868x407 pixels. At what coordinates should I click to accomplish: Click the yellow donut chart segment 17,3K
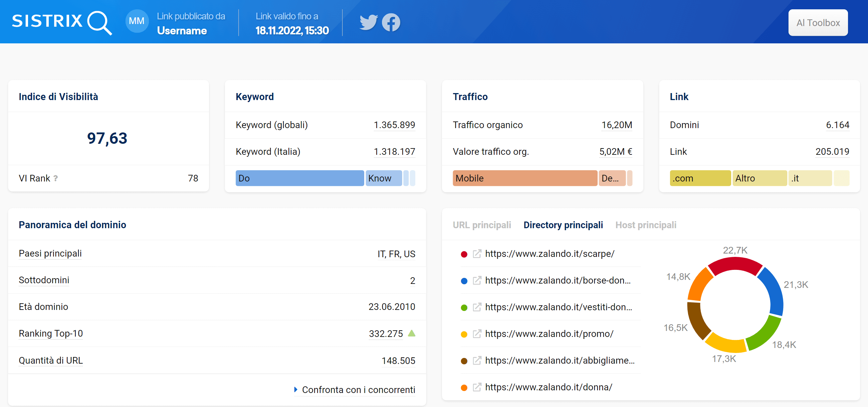(726, 344)
